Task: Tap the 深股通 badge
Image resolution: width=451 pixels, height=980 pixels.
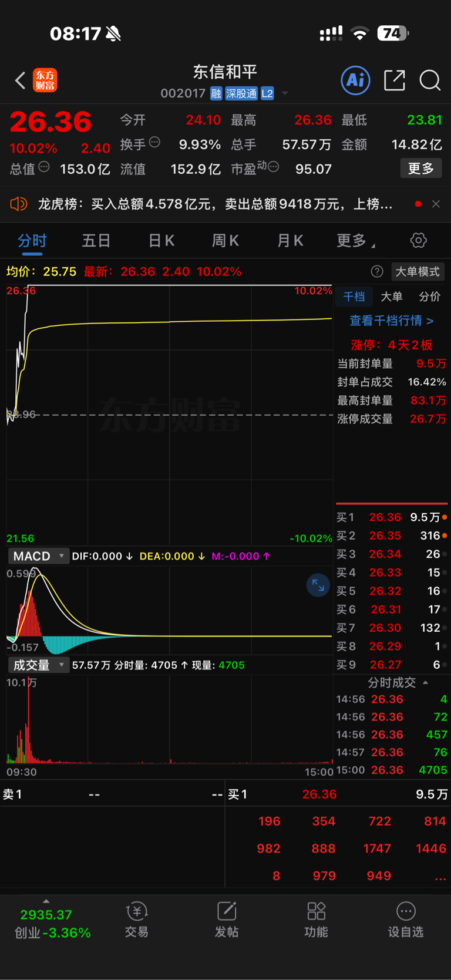Action: pos(241,93)
